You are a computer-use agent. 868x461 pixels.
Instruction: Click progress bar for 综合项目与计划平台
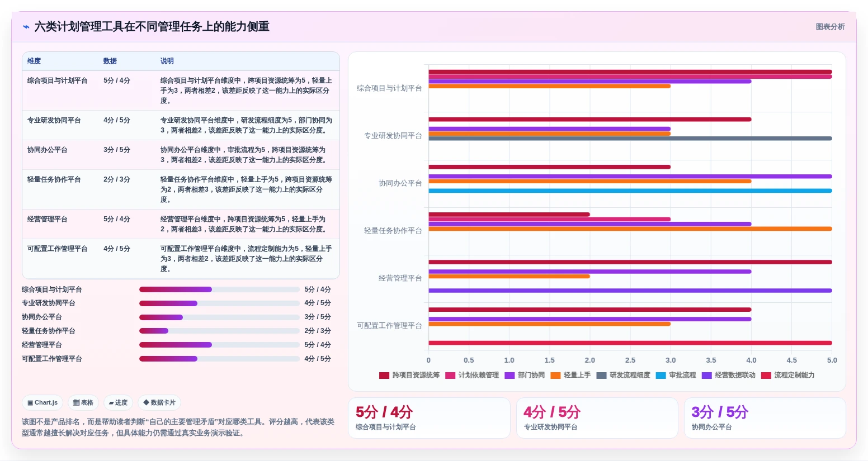[x=219, y=289]
